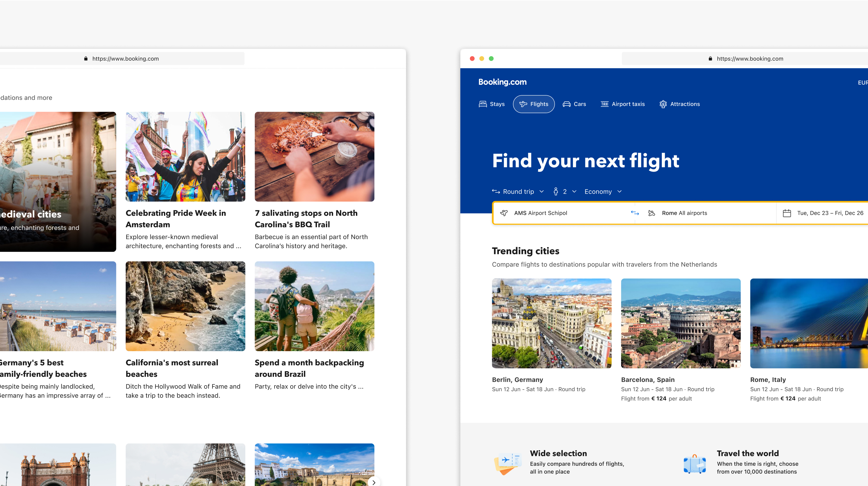Screen dimensions: 868x486
Task: Click the next arrow on the left window's carousel
Action: 374,482
